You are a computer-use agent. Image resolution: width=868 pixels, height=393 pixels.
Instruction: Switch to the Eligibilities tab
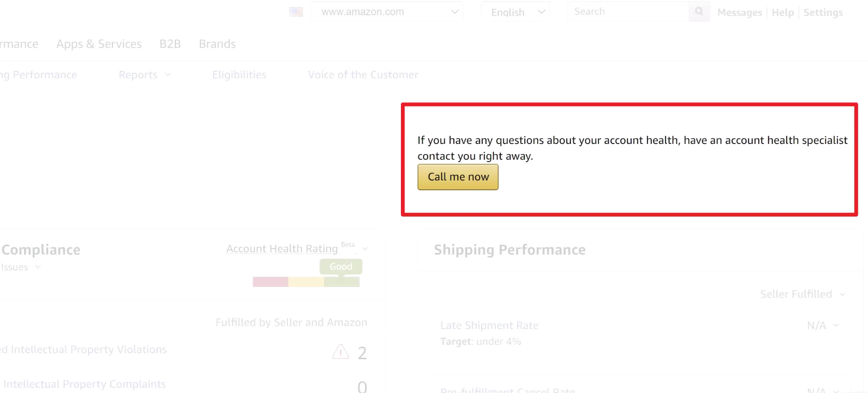[239, 75]
